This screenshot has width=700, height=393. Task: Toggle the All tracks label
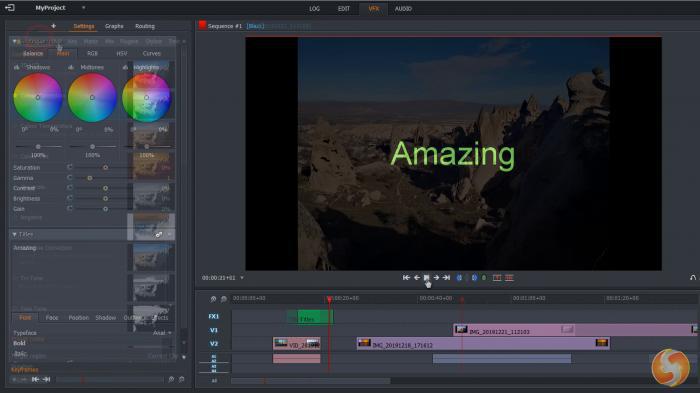[214, 381]
